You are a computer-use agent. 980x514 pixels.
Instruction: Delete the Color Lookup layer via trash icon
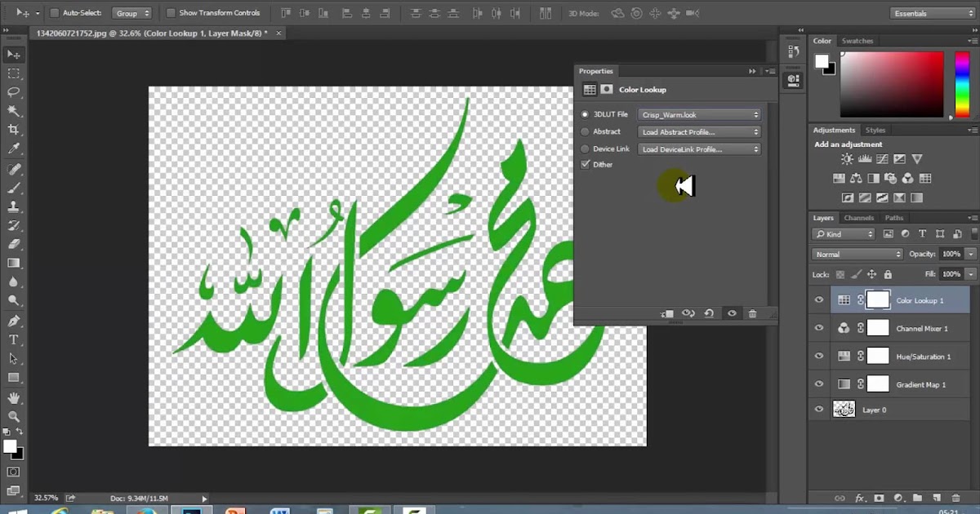(752, 313)
